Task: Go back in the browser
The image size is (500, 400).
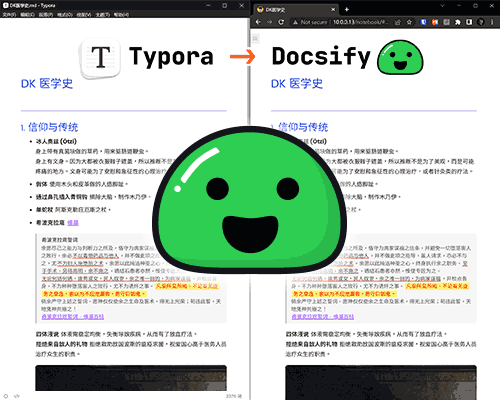Action: pos(258,22)
